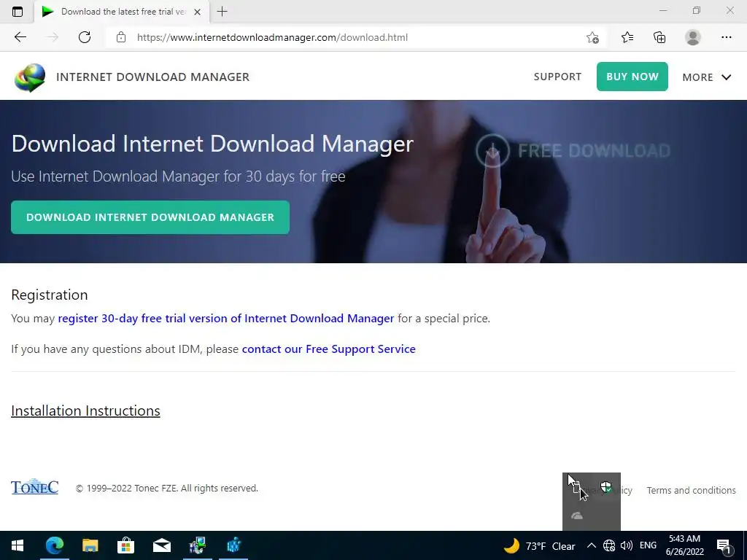Open Microsoft Edge from the taskbar
The height and width of the screenshot is (560, 747).
pos(54,545)
